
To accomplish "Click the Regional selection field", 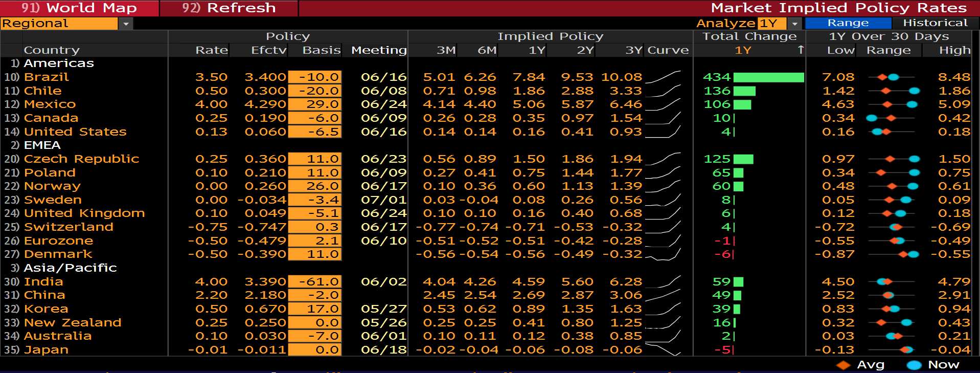I will pyautogui.click(x=59, y=24).
